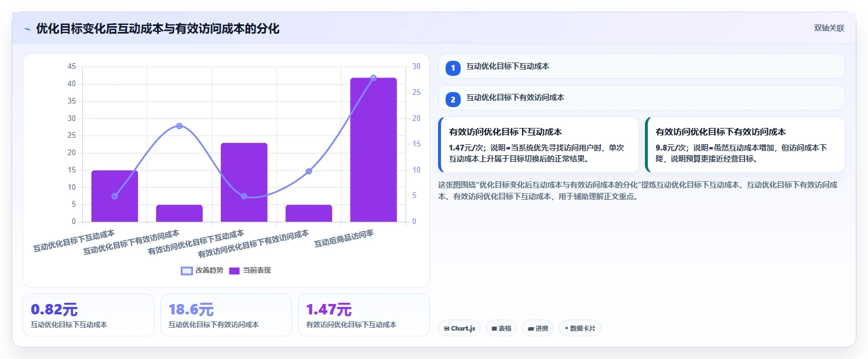Click right axis value 30
868x359 pixels.
416,67
